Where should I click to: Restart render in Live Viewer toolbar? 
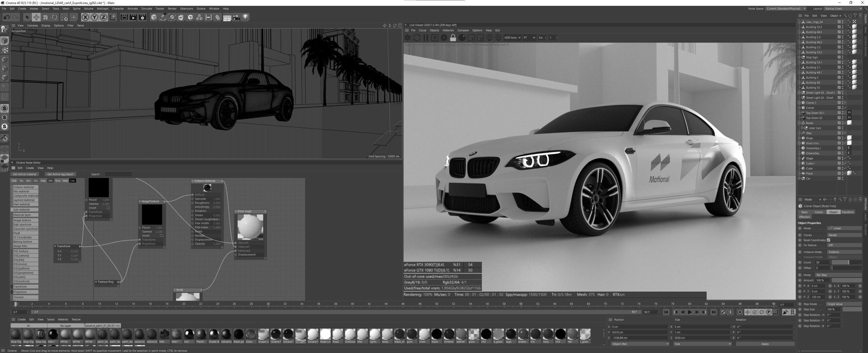coord(417,38)
